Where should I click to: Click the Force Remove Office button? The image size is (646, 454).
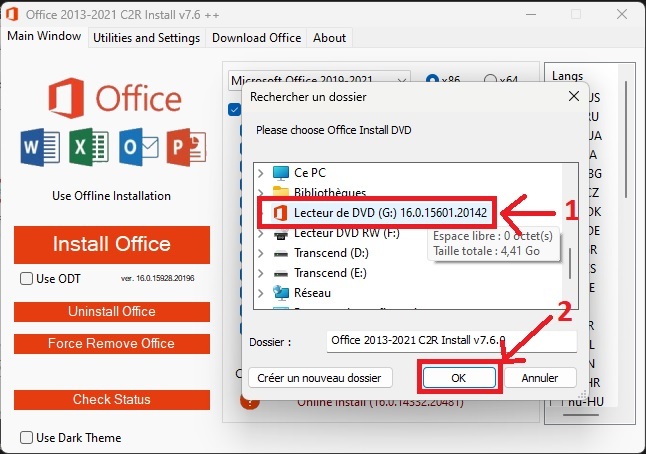[x=112, y=344]
